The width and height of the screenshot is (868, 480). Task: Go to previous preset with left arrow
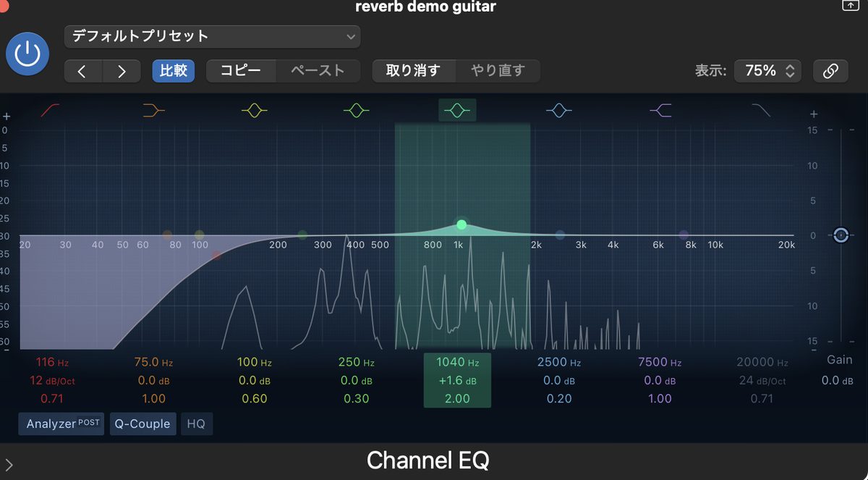click(82, 71)
